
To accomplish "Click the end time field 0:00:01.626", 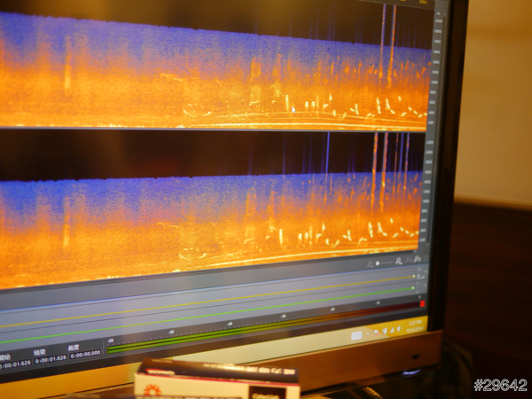I will coord(51,360).
